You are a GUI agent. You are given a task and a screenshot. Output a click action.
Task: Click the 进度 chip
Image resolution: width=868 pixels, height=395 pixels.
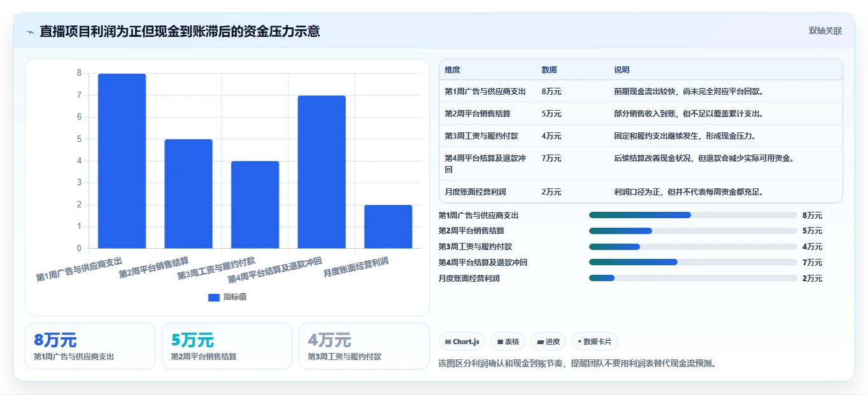[x=548, y=342]
